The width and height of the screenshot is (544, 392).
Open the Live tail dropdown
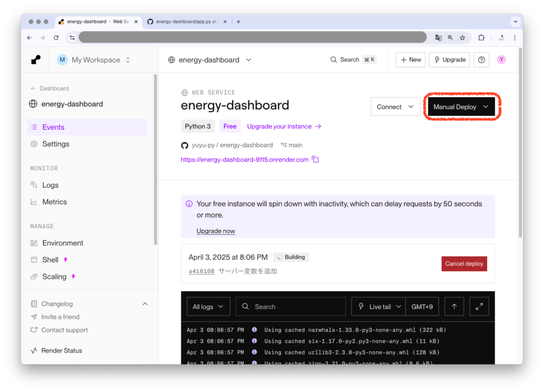click(x=378, y=306)
